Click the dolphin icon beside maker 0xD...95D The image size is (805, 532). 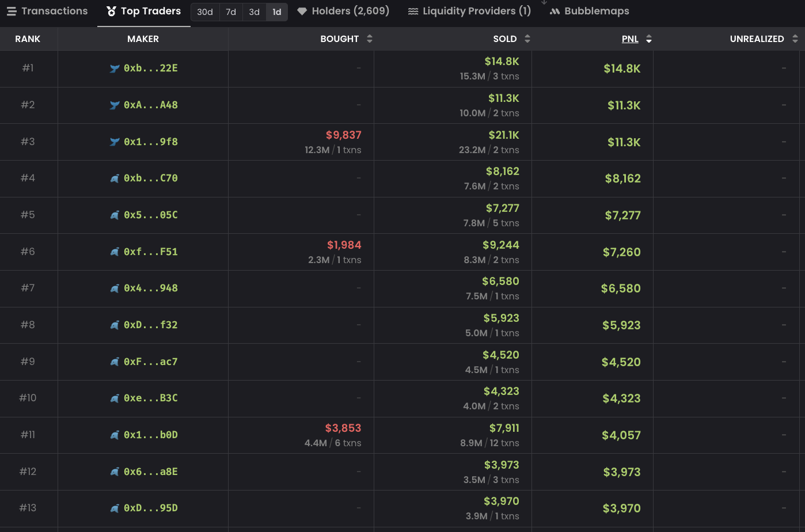point(115,508)
